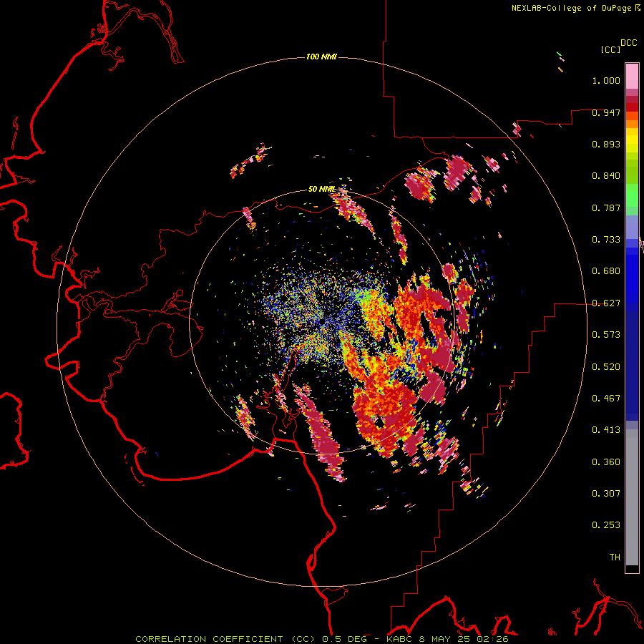Click the CORRELATION COEFFICIENT caption text
The height and width of the screenshot is (644, 644).
(225, 639)
